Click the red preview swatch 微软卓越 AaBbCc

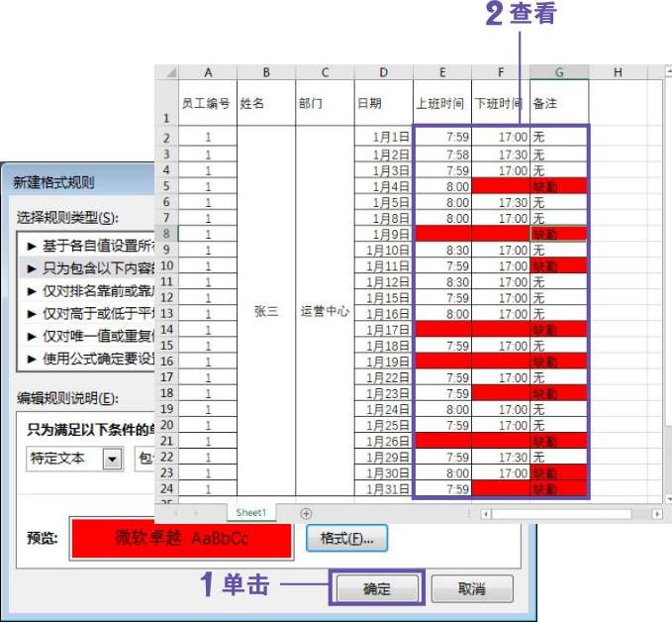tap(181, 538)
